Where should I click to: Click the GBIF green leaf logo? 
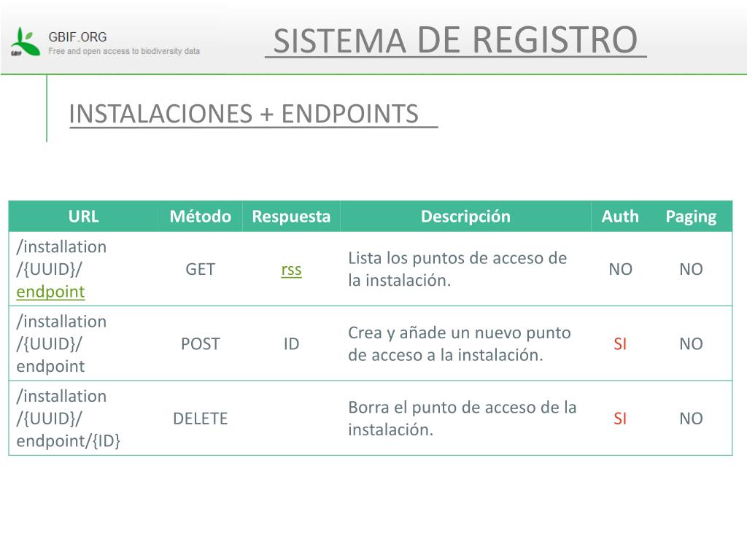26,42
